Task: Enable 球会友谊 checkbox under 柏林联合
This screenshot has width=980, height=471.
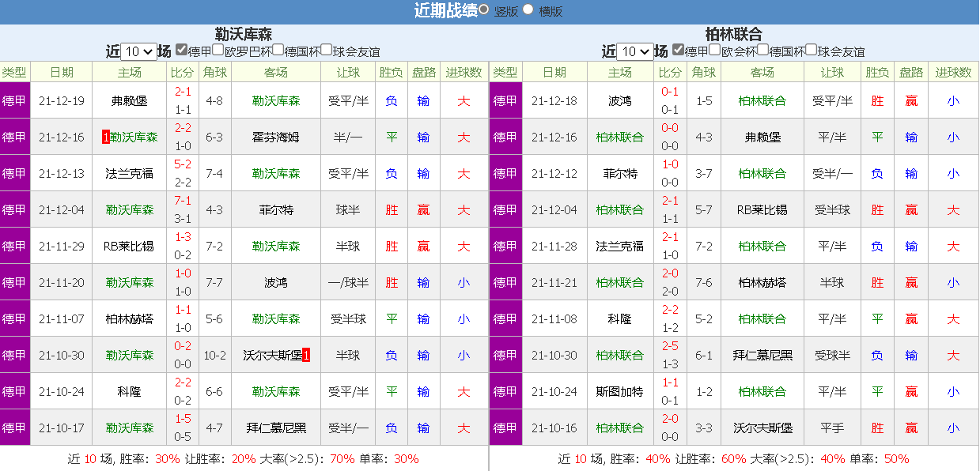Action: click(812, 50)
